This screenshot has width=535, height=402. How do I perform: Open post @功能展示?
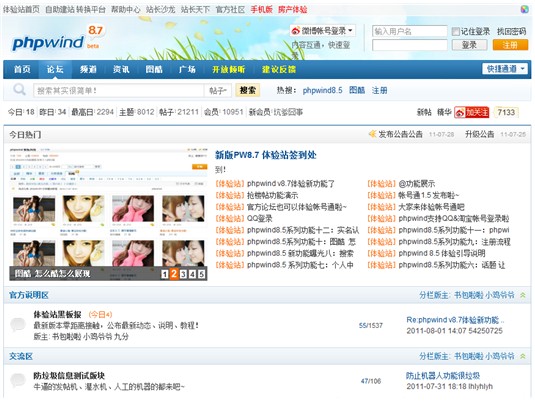417,184
